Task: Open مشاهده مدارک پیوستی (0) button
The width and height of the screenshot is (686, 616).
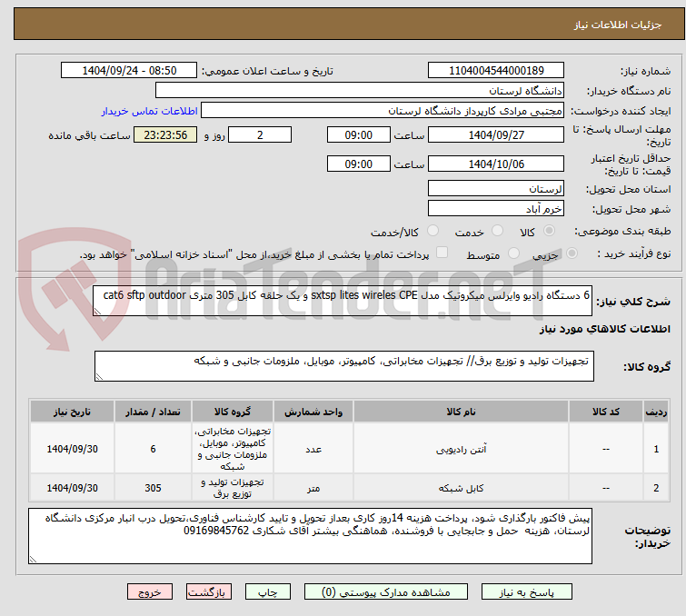Action: click(386, 592)
